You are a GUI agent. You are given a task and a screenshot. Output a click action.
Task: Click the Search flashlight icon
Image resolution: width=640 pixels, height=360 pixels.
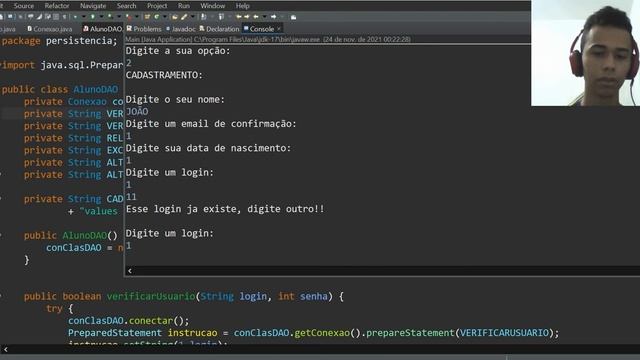tap(184, 17)
